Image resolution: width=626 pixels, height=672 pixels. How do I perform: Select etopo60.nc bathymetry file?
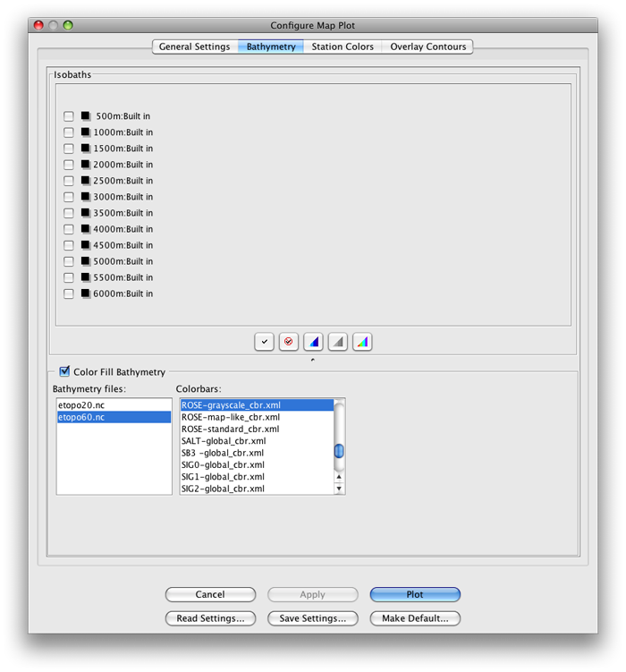pyautogui.click(x=114, y=417)
